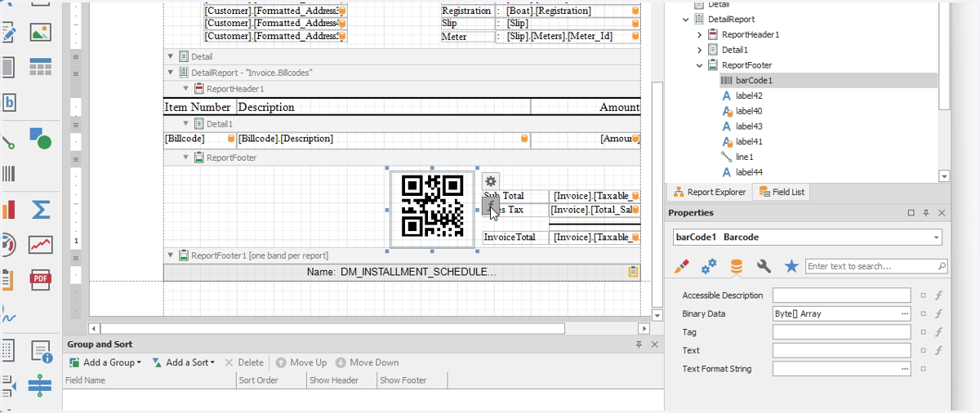Open the barCode1 Barcode component dropdown
This screenshot has height=413, width=980.
[936, 238]
